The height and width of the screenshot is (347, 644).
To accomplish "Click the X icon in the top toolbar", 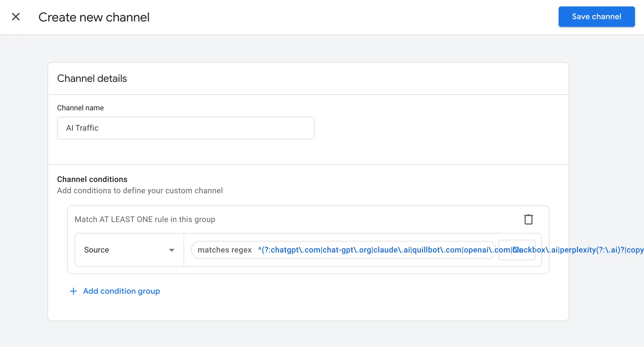I will tap(16, 17).
